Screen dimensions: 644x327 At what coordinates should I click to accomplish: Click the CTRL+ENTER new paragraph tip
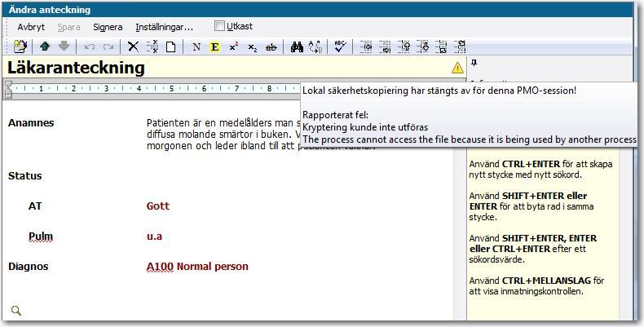pos(541,170)
